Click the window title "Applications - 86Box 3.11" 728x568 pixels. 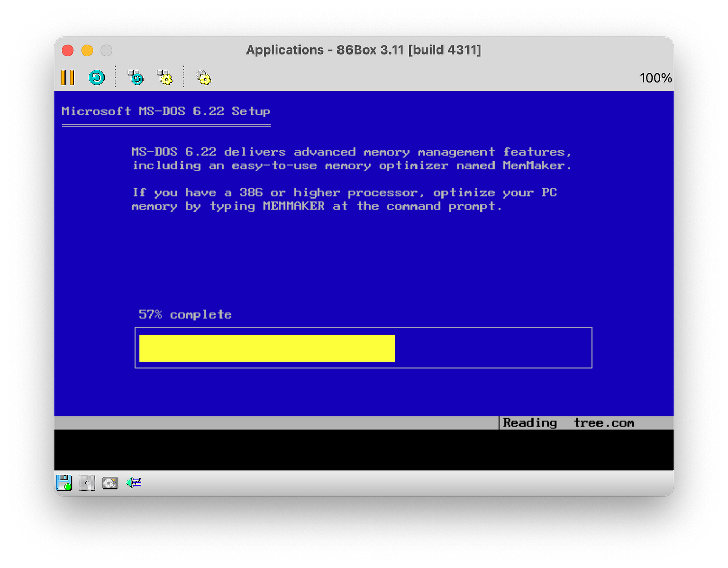coord(364,50)
